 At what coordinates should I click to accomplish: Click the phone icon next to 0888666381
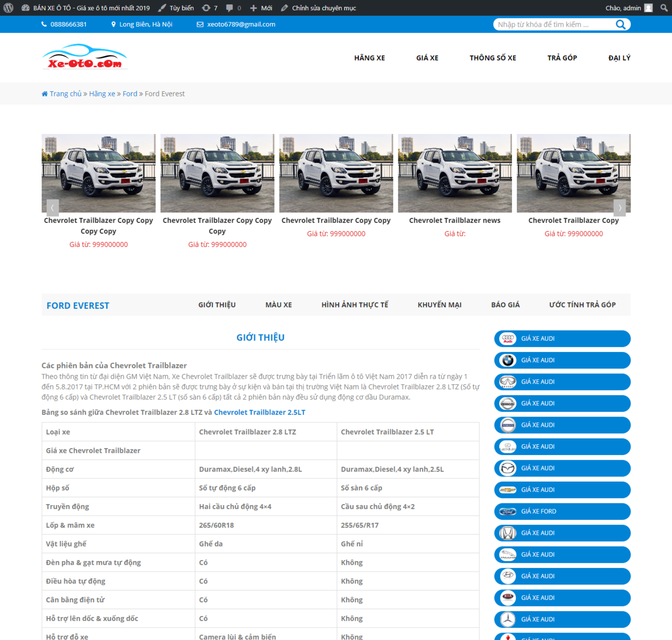[x=44, y=25]
